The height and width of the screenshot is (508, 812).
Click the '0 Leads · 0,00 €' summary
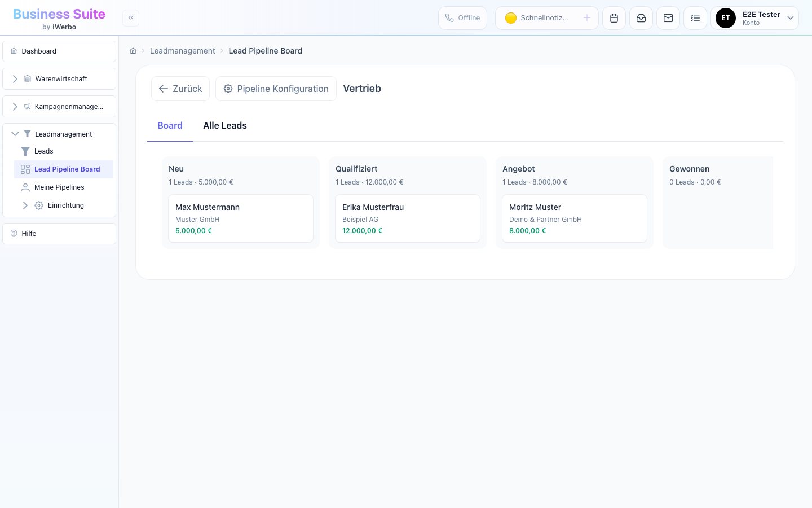tap(695, 182)
